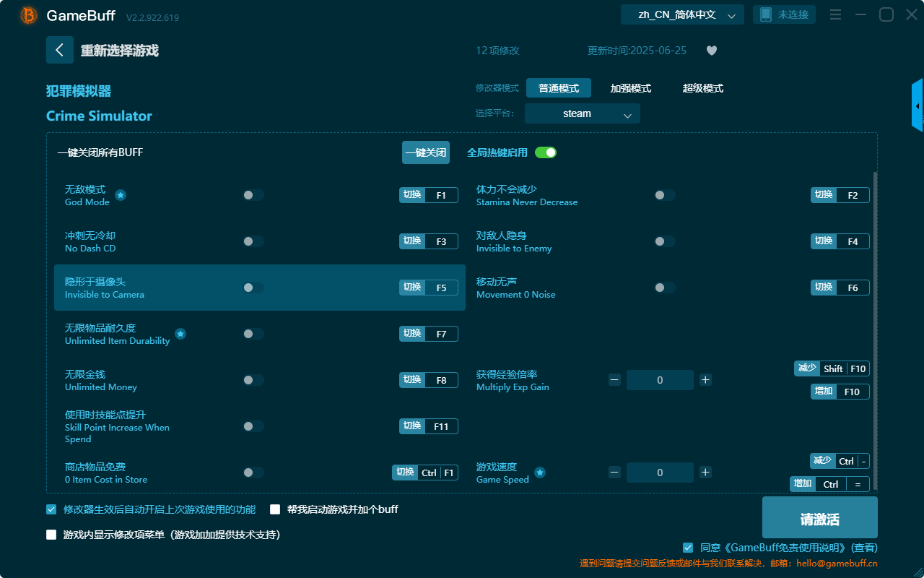Turn off the 全局热键启用 switch
The height and width of the screenshot is (578, 924).
(x=545, y=152)
